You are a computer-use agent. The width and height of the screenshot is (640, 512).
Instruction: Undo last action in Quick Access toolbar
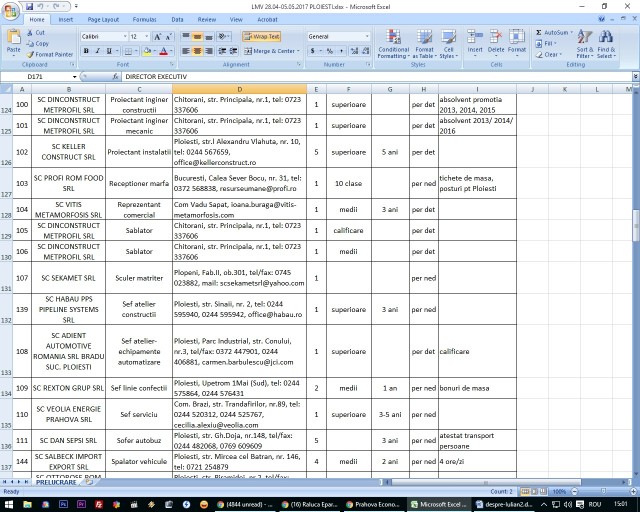tap(40, 7)
